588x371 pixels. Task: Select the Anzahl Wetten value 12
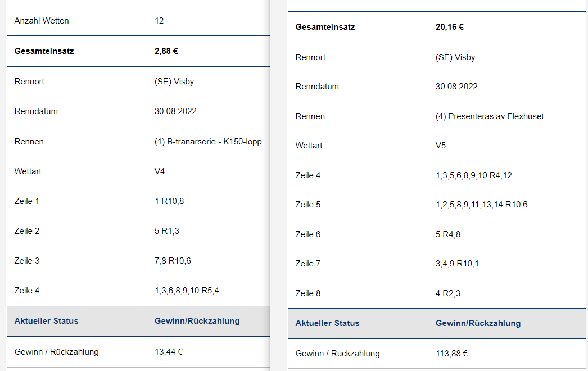159,21
